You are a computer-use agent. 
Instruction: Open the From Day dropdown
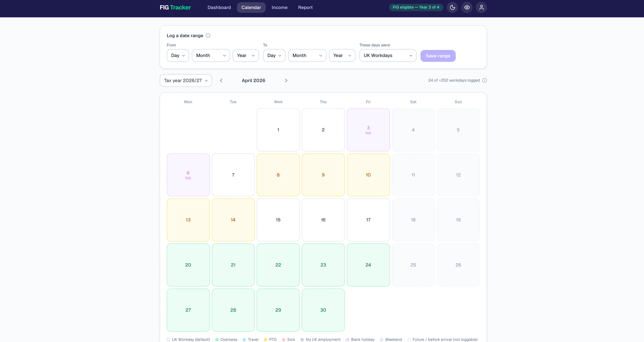pos(178,55)
